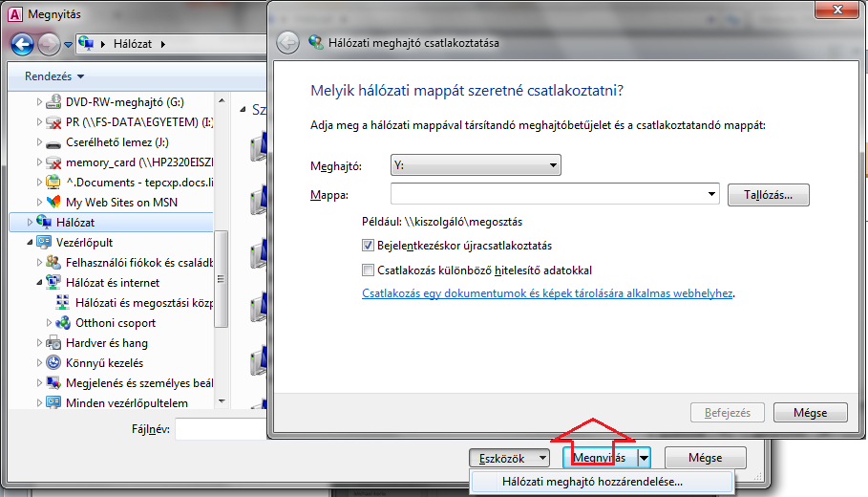Click the Hálózat tree icon
Viewport: 868px width, 497px height.
pyautogui.click(x=44, y=222)
